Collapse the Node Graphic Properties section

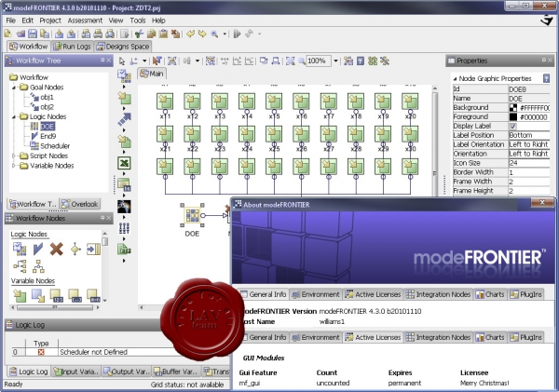tap(455, 79)
